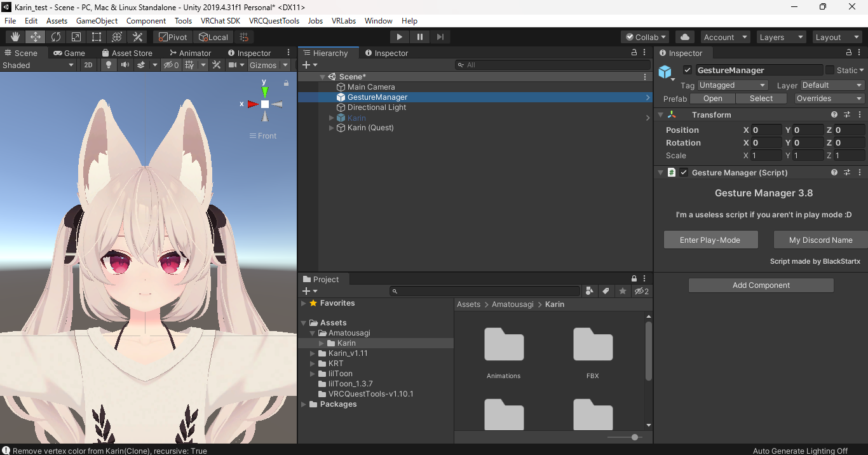
Task: Toggle grid snapping icon in toolbar
Action: point(243,37)
